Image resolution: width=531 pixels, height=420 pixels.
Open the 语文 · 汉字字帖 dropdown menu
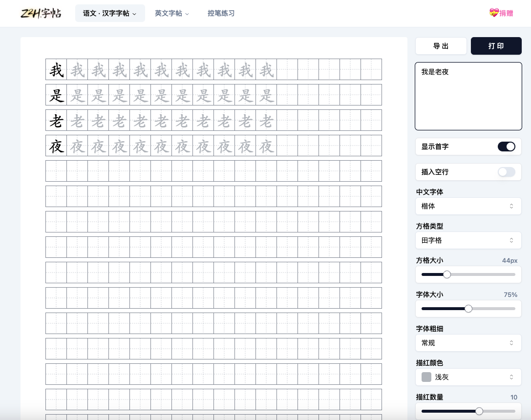tap(110, 13)
